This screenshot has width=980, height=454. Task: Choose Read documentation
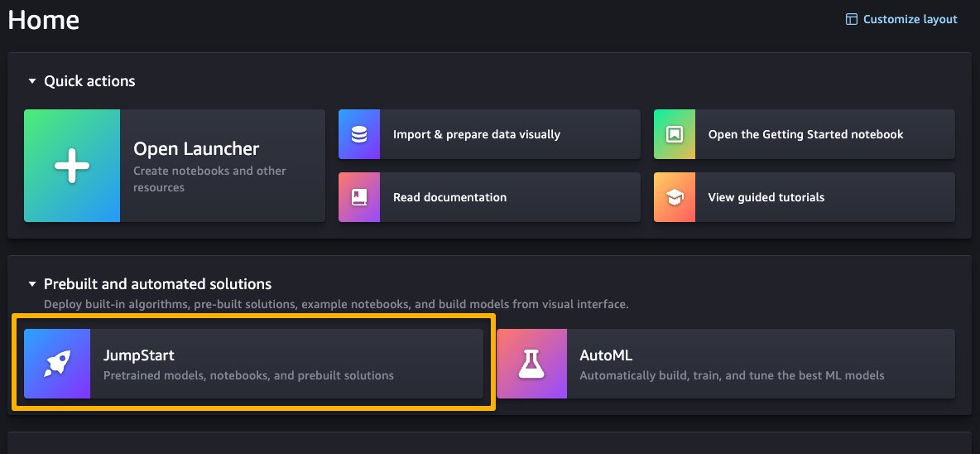(x=489, y=197)
